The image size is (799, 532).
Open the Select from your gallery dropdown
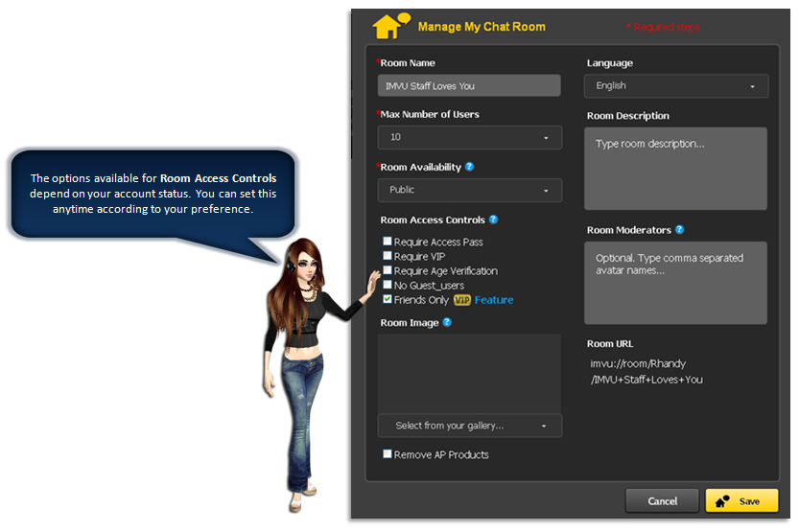(469, 426)
